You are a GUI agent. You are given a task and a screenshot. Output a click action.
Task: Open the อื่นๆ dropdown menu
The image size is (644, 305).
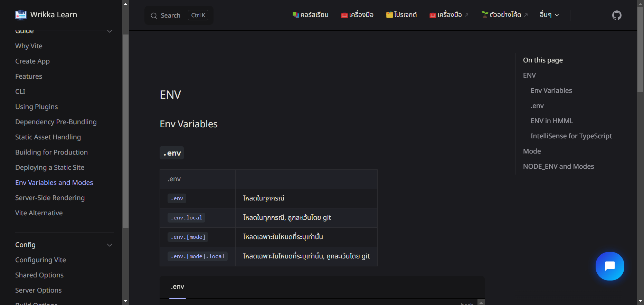(549, 15)
